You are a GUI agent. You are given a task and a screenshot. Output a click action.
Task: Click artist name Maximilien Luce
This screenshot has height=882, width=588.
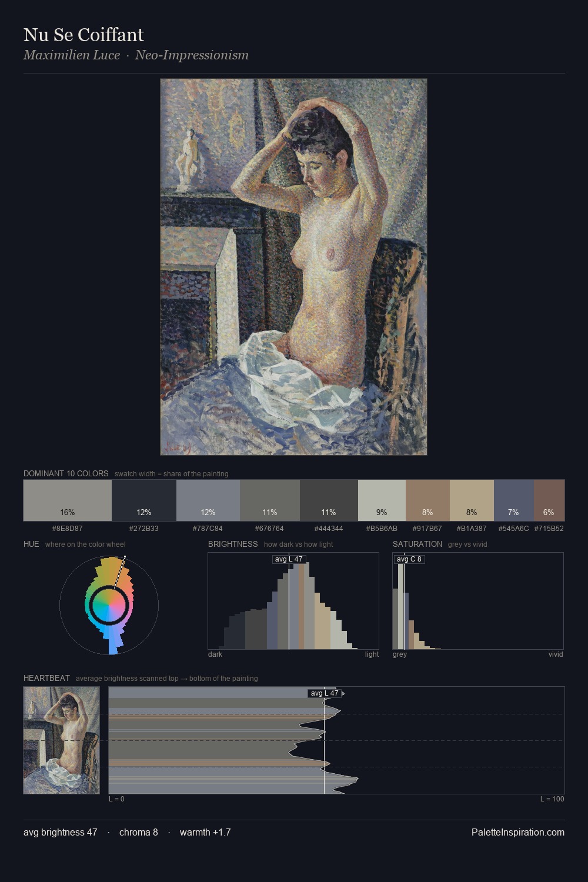pos(72,55)
